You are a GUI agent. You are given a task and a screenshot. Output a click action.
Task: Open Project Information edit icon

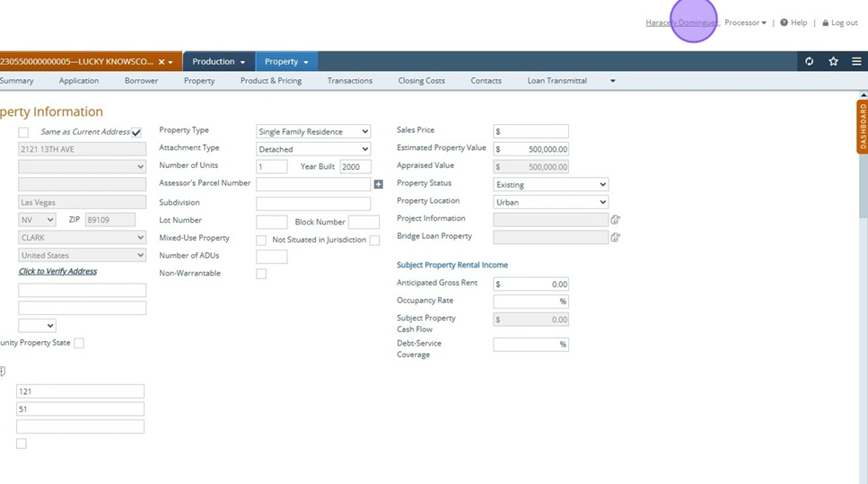tap(616, 219)
